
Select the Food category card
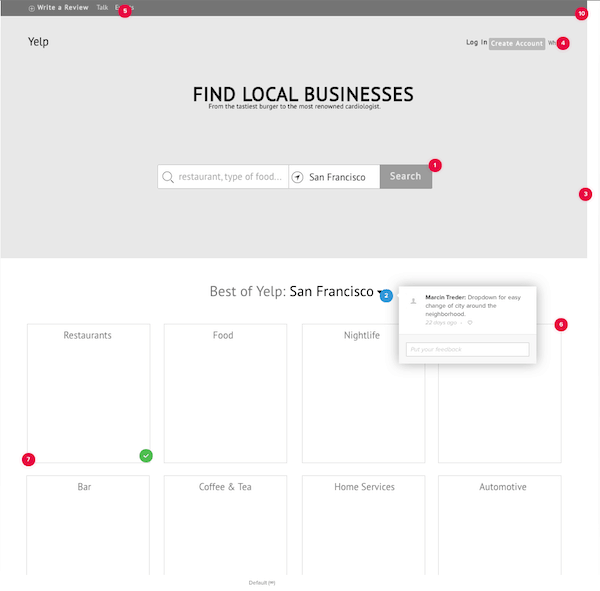point(225,393)
